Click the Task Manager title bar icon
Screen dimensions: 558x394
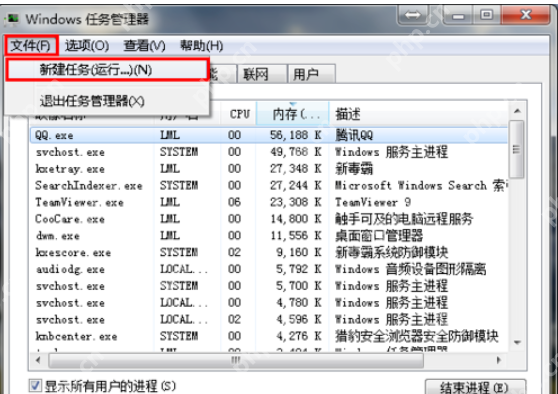pos(13,19)
